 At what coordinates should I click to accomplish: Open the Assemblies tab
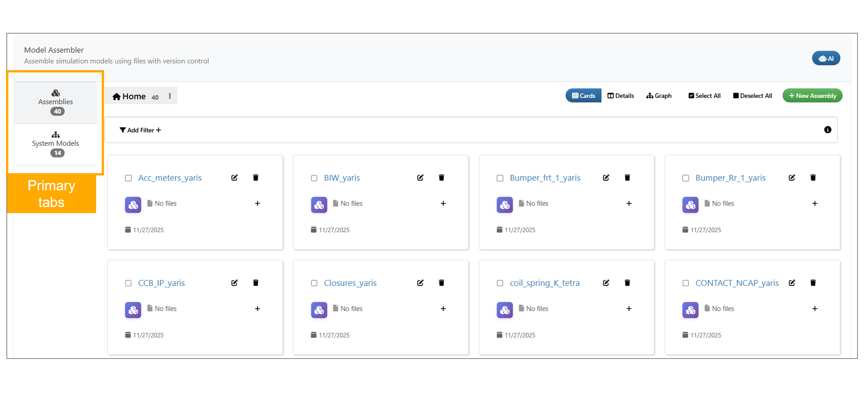click(55, 102)
